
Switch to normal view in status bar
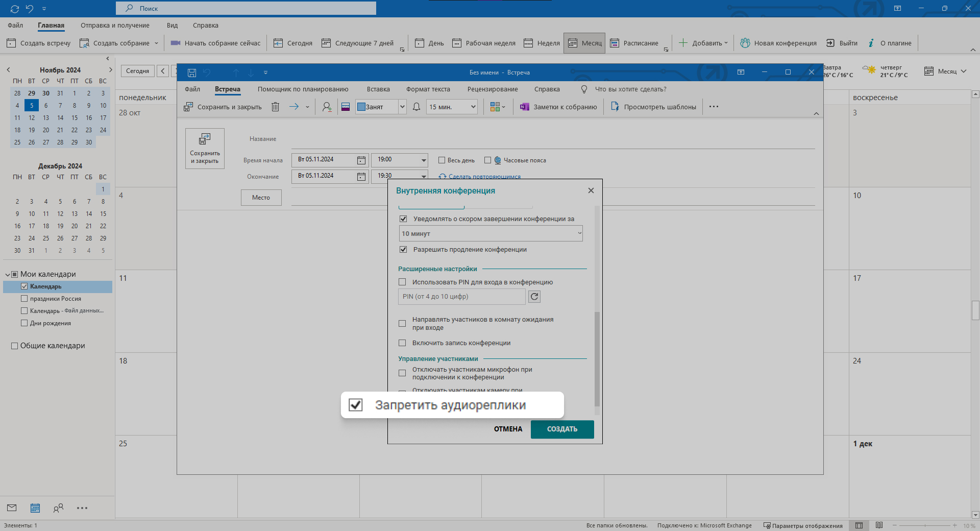tap(859, 525)
